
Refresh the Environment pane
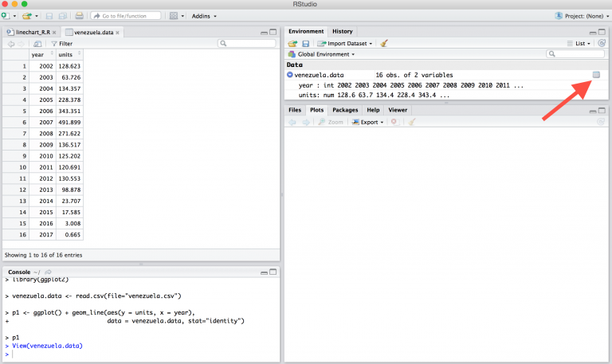point(602,43)
